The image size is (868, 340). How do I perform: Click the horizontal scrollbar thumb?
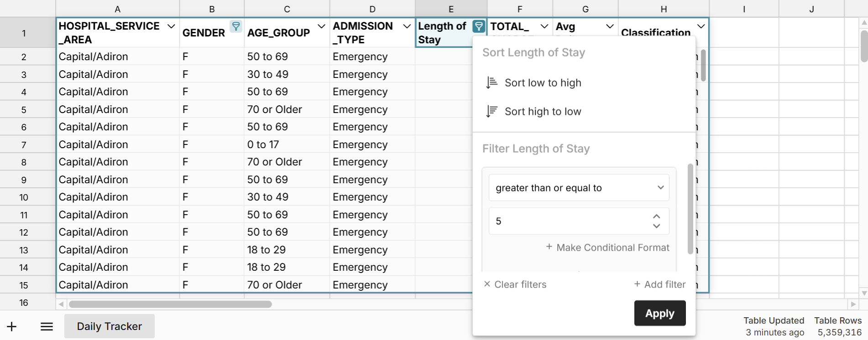tap(170, 304)
